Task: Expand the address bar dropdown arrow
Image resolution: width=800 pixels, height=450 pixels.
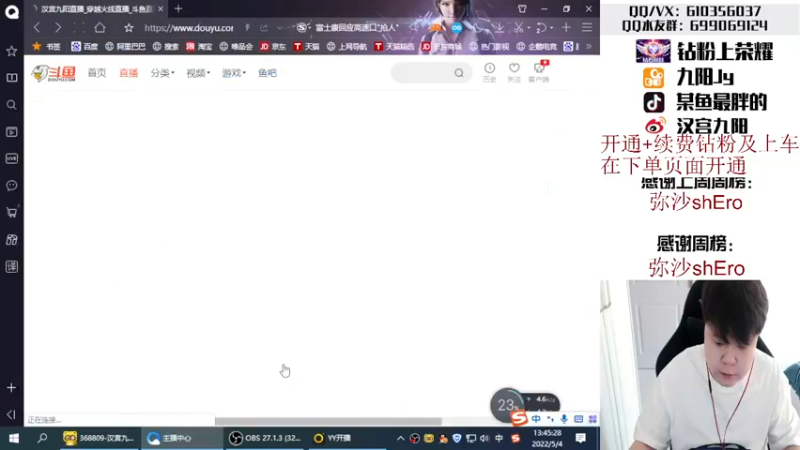Action: [x=280, y=28]
